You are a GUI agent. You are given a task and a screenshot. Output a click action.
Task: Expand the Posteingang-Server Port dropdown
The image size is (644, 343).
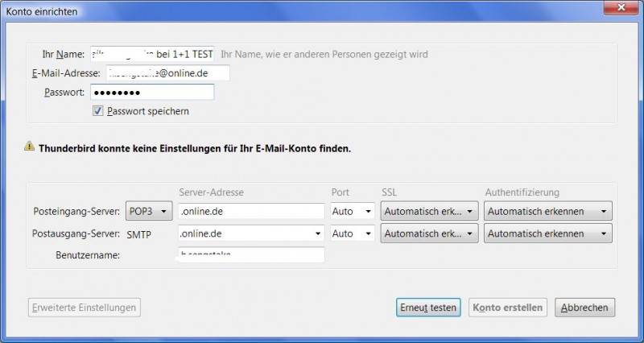(x=353, y=211)
